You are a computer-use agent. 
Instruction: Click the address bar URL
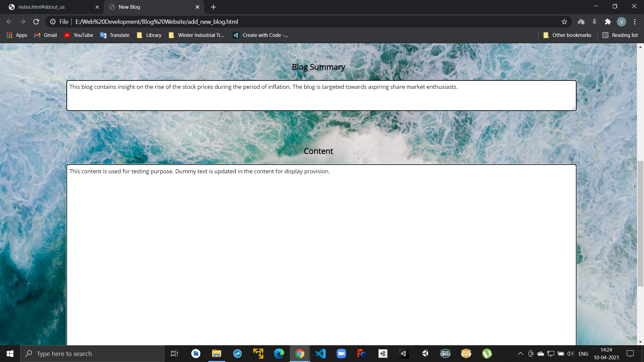coord(157,22)
